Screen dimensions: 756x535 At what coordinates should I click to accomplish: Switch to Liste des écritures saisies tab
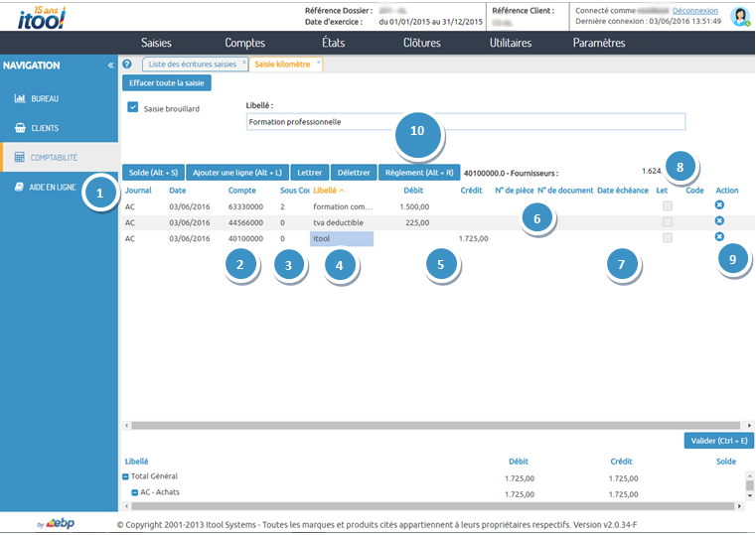tap(193, 65)
